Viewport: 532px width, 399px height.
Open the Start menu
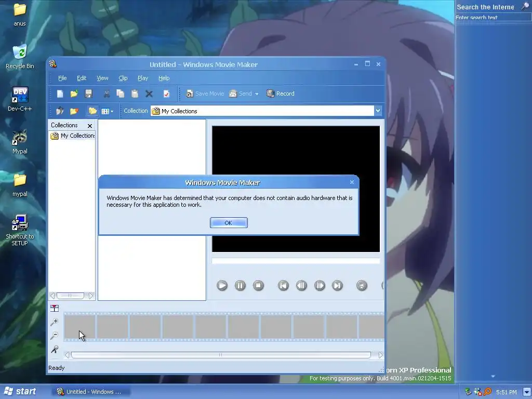tap(20, 392)
